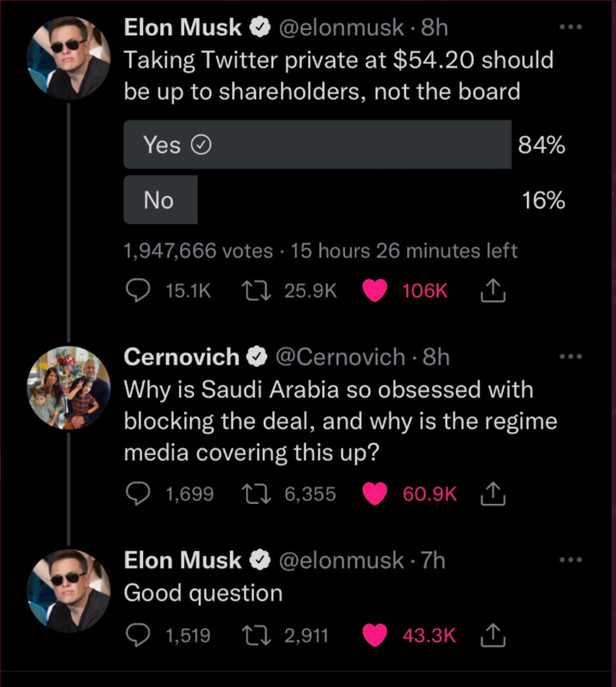Viewport: 616px width, 687px height.
Task: Open Cernovich's profile picture
Action: click(69, 387)
